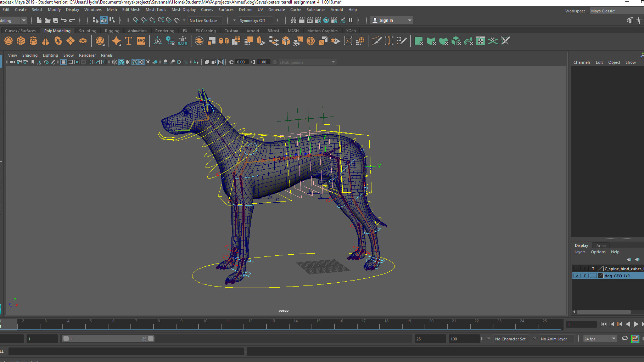The height and width of the screenshot is (362, 644).
Task: Create a polygon cube from the shelf
Action: pos(21,41)
